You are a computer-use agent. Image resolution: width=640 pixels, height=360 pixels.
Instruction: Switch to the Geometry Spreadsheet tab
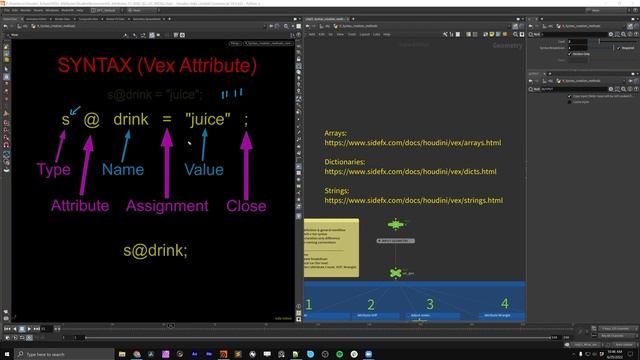click(x=147, y=19)
